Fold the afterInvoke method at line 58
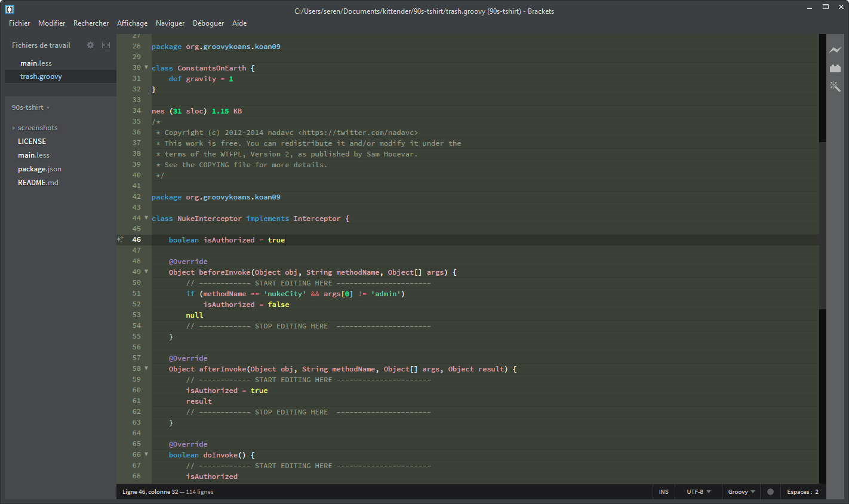Screen dimensions: 849x504 tap(146, 368)
